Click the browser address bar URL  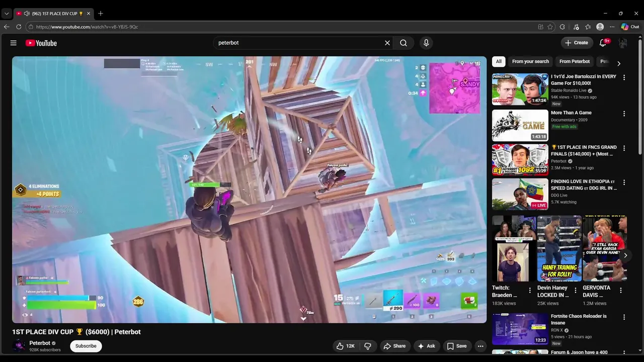tap(87, 27)
